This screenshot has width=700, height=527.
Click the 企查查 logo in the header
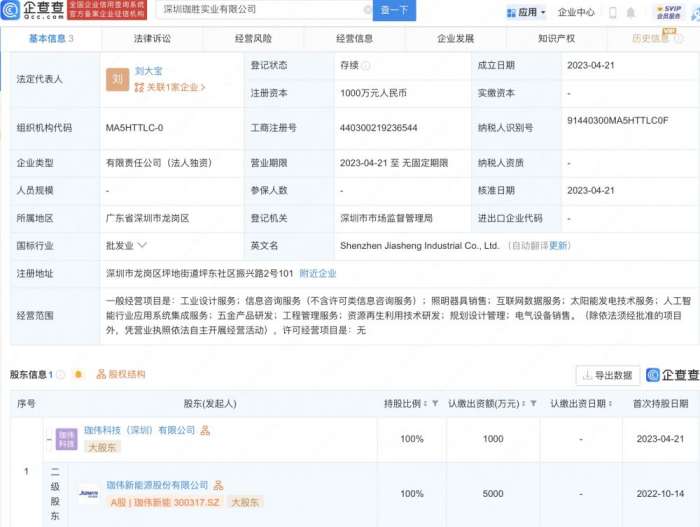(x=33, y=10)
